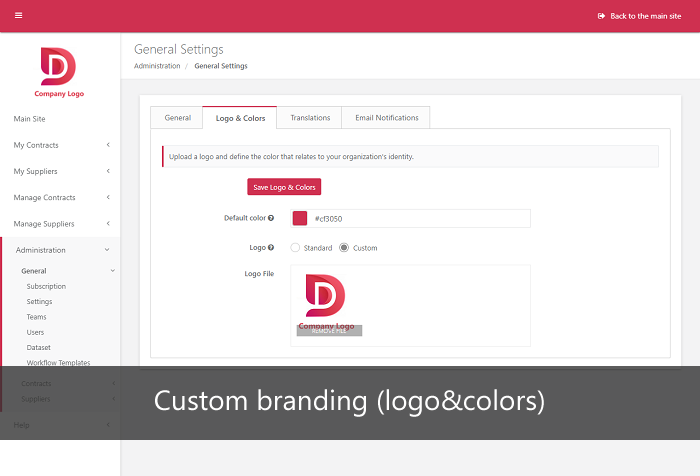Switch to the General tab
Image resolution: width=700 pixels, height=476 pixels.
pyautogui.click(x=177, y=118)
